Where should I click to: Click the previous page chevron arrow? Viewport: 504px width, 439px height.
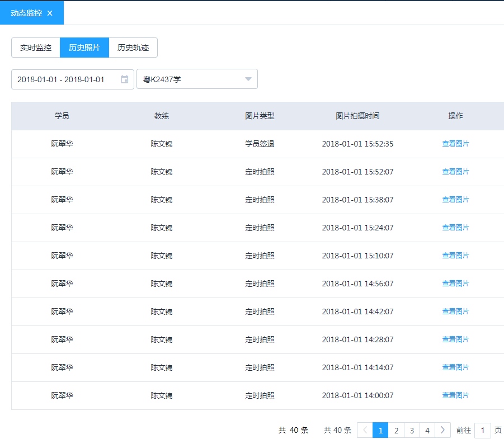(365, 430)
